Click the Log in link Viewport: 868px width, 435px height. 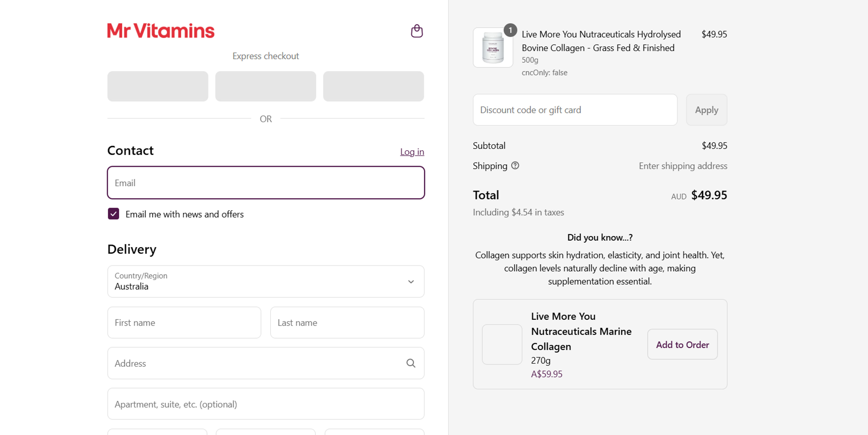(412, 152)
